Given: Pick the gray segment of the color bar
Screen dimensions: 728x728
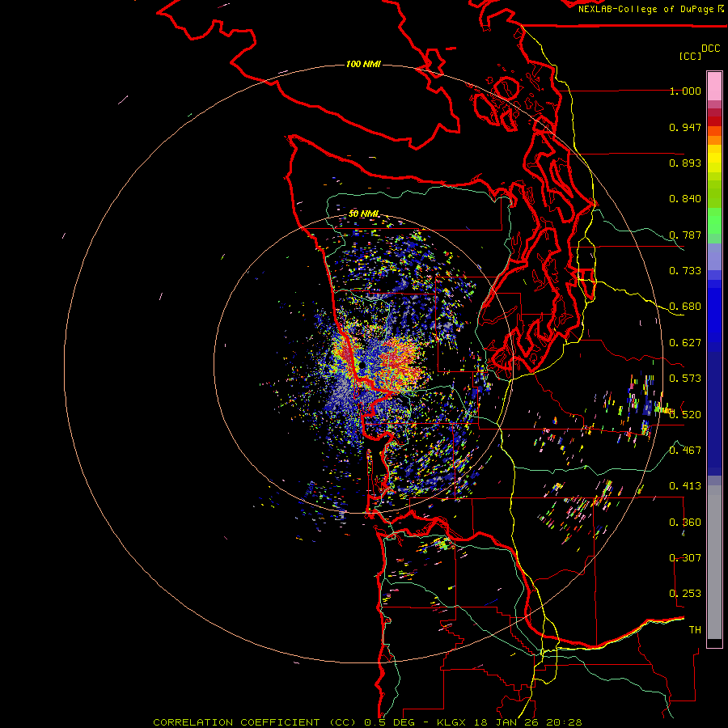Looking at the screenshot, I should tap(714, 562).
